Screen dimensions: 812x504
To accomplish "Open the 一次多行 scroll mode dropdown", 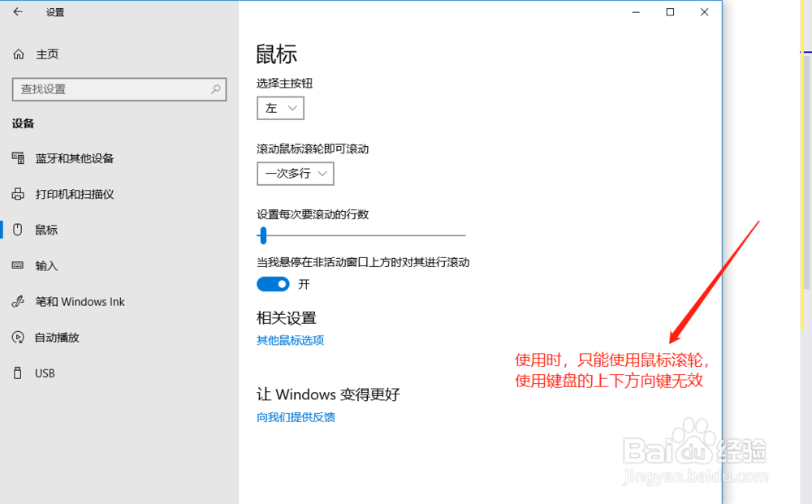I will coord(296,174).
